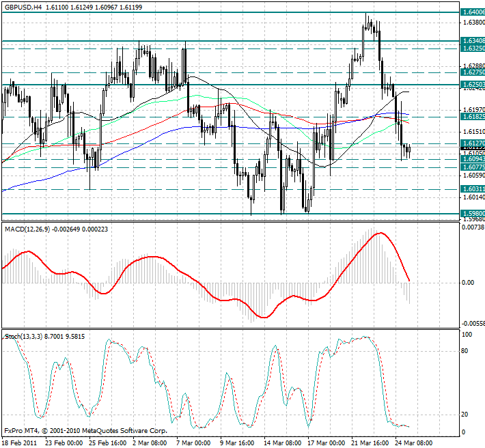Image resolution: width=485 pixels, height=448 pixels.
Task: Click the Stochastic '80' scale value
Action: point(465,351)
